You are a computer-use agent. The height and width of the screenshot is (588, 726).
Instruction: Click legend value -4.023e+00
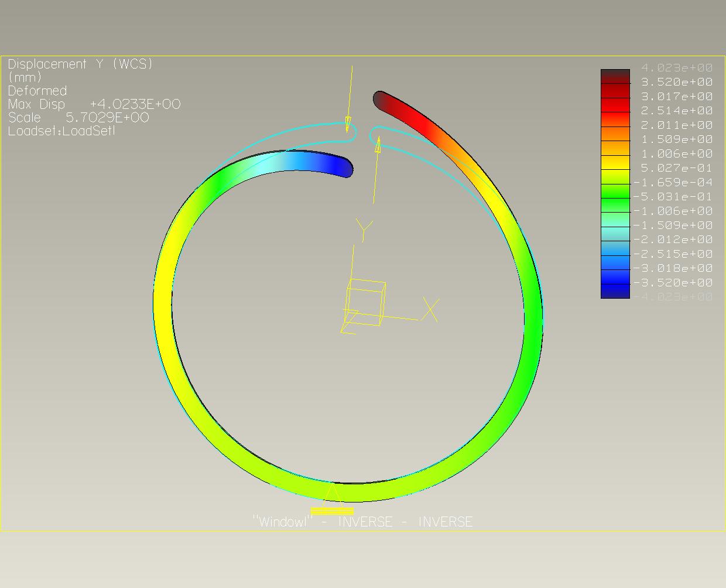point(673,297)
